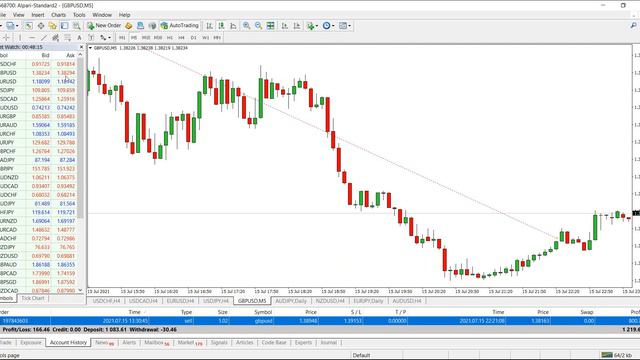Open the Help menu
Image resolution: width=640 pixels, height=360 pixels.
(x=124, y=15)
